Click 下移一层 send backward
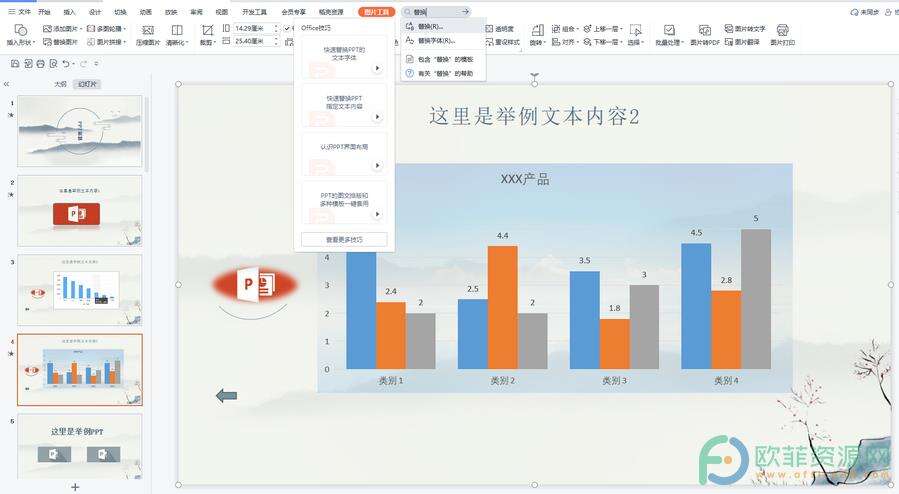The height and width of the screenshot is (494, 899). 601,42
